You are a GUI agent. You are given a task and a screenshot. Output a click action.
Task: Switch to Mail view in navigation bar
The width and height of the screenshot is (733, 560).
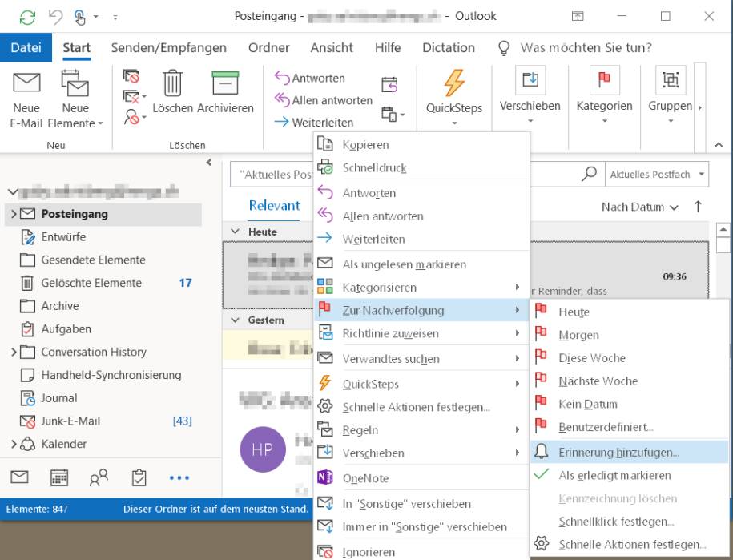(19, 477)
